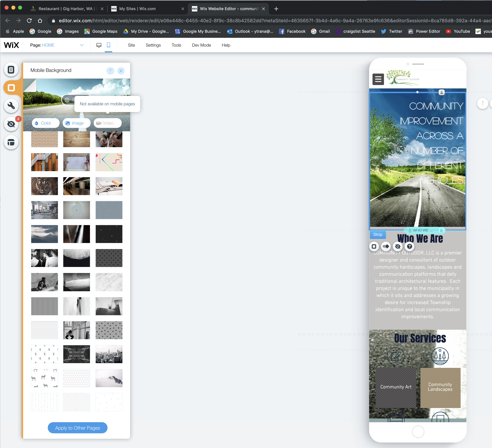The image size is (492, 448).
Task: Click the Mobile Background help question mark
Action: [110, 71]
